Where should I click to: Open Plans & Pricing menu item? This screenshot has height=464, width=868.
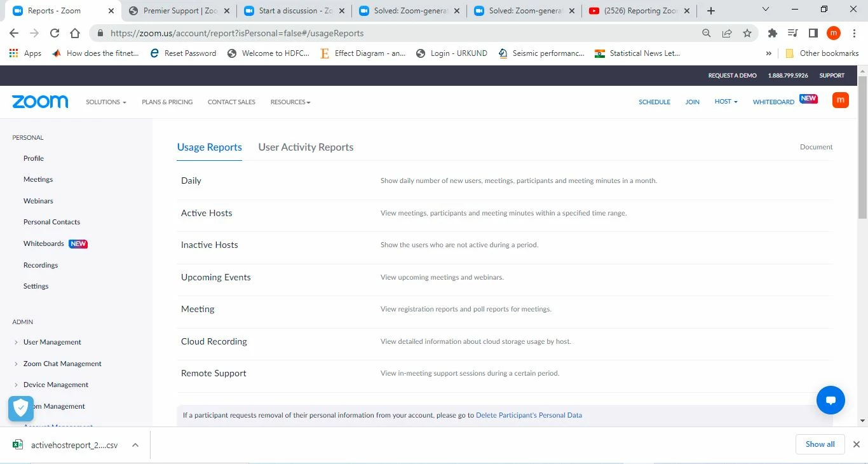click(x=167, y=102)
